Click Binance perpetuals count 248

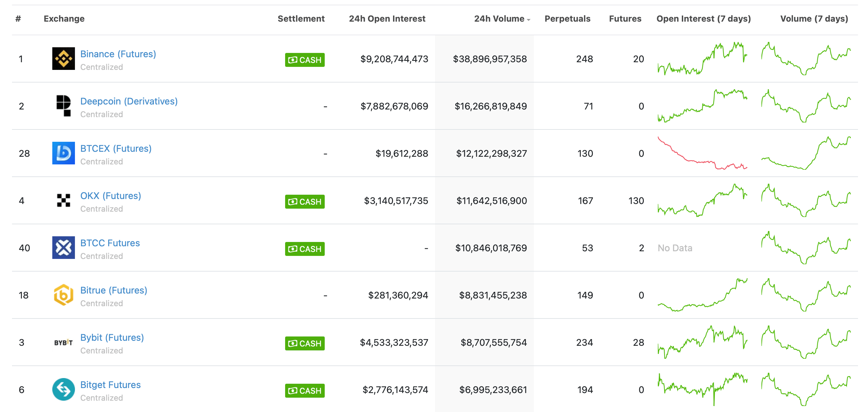coord(584,59)
